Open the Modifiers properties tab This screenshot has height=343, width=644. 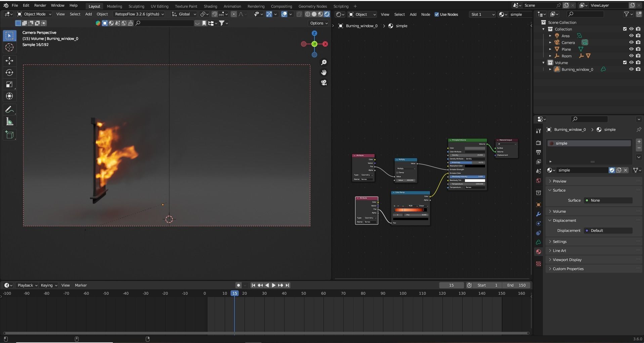(539, 214)
